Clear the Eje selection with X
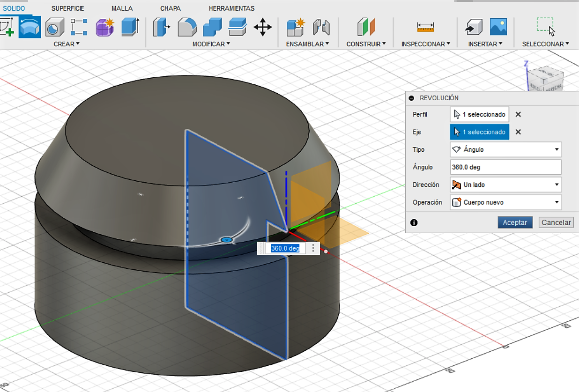 (x=518, y=132)
